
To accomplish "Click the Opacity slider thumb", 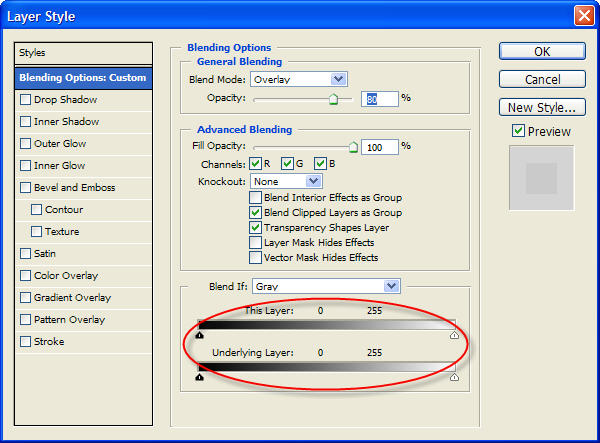I will 333,99.
